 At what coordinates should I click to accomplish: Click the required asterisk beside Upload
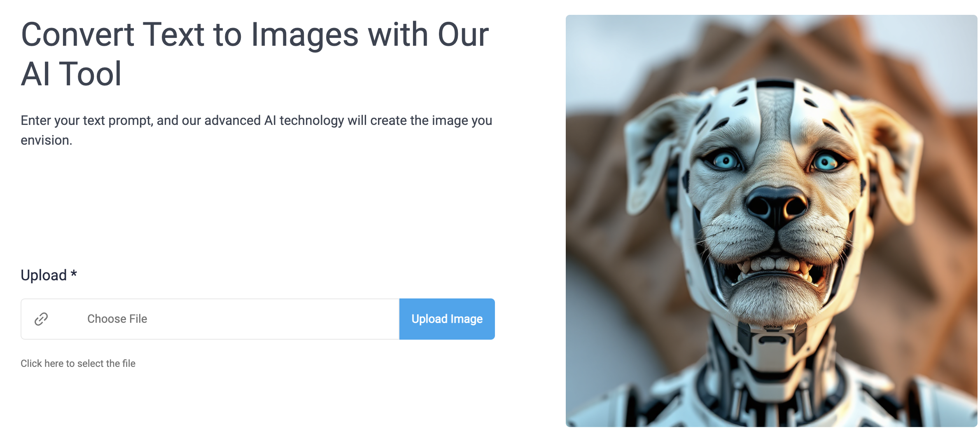tap(74, 274)
